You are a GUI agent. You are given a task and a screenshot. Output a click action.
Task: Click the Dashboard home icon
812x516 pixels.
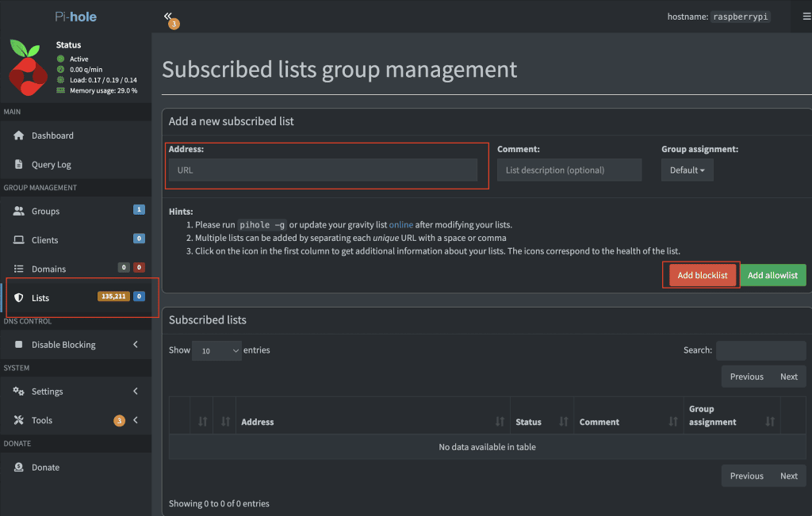[x=19, y=136]
